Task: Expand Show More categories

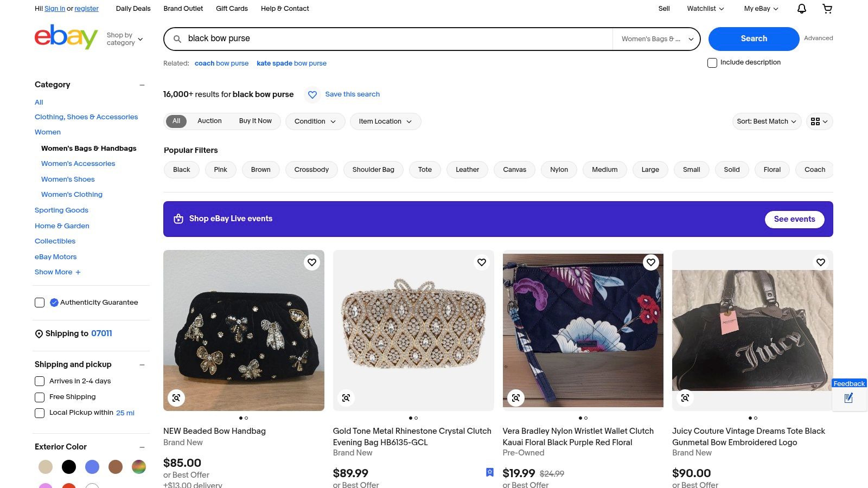Action: 58,272
